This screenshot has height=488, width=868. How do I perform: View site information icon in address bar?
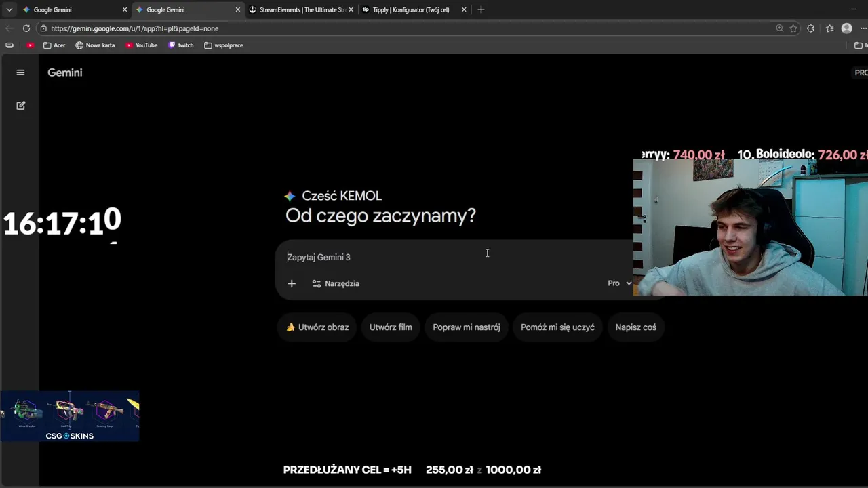pos(43,28)
